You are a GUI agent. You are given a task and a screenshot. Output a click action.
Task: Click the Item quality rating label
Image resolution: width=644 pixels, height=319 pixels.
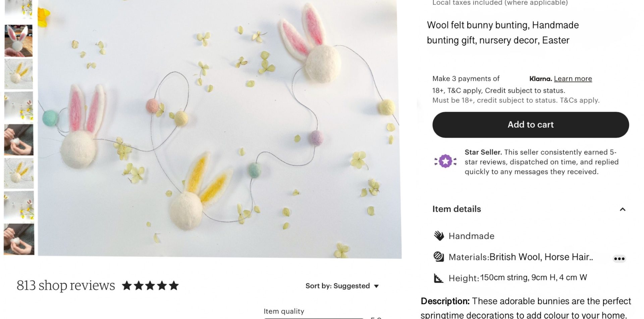click(x=284, y=311)
